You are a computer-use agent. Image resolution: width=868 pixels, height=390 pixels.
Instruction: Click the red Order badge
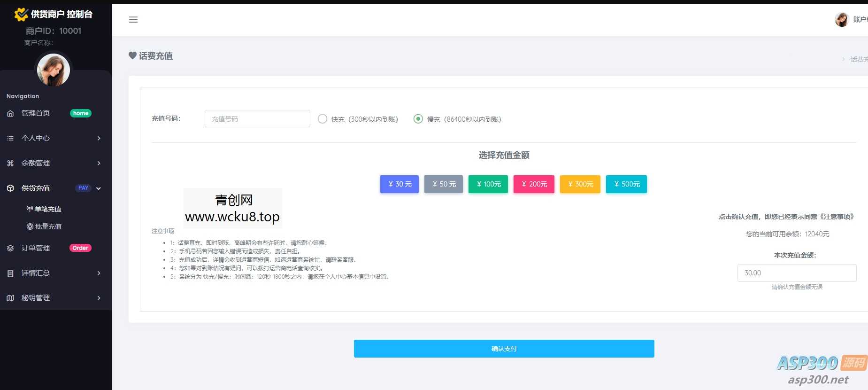[x=80, y=248]
